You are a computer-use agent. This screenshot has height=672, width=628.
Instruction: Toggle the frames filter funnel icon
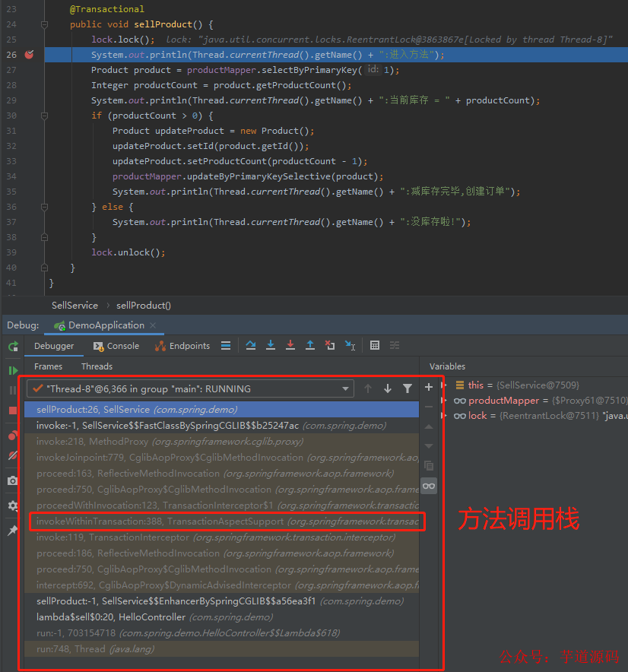(x=408, y=388)
